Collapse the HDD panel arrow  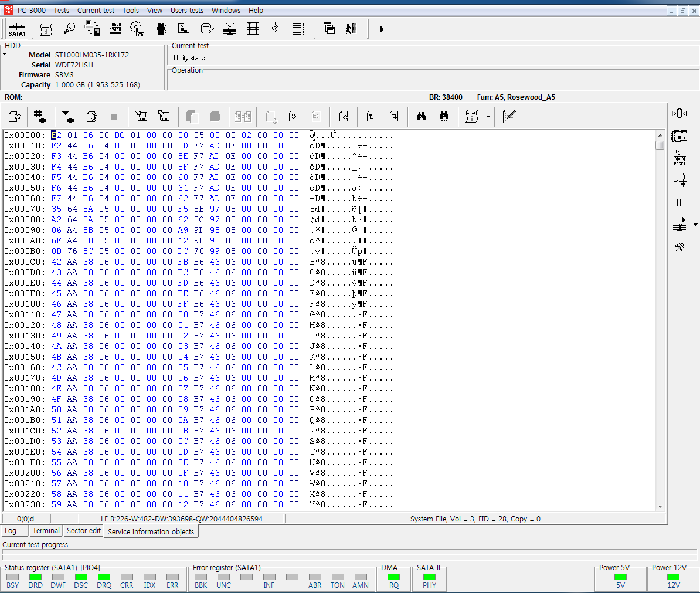click(x=5, y=55)
